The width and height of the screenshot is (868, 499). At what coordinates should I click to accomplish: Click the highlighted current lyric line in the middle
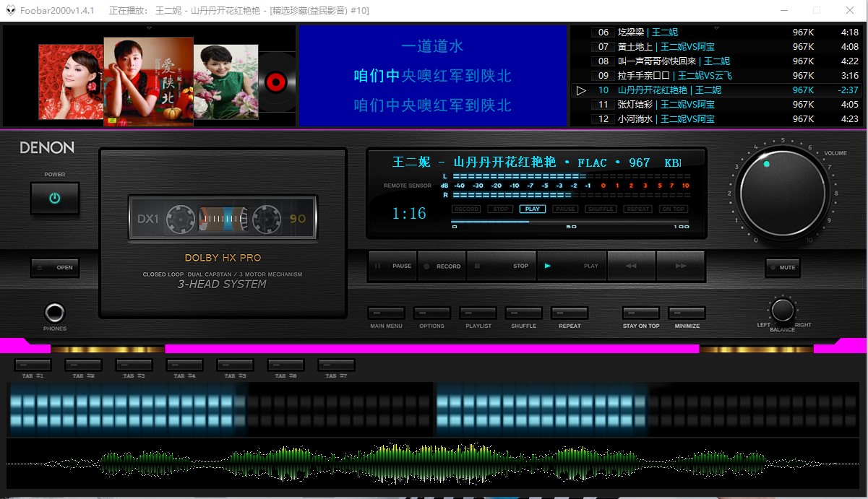433,76
